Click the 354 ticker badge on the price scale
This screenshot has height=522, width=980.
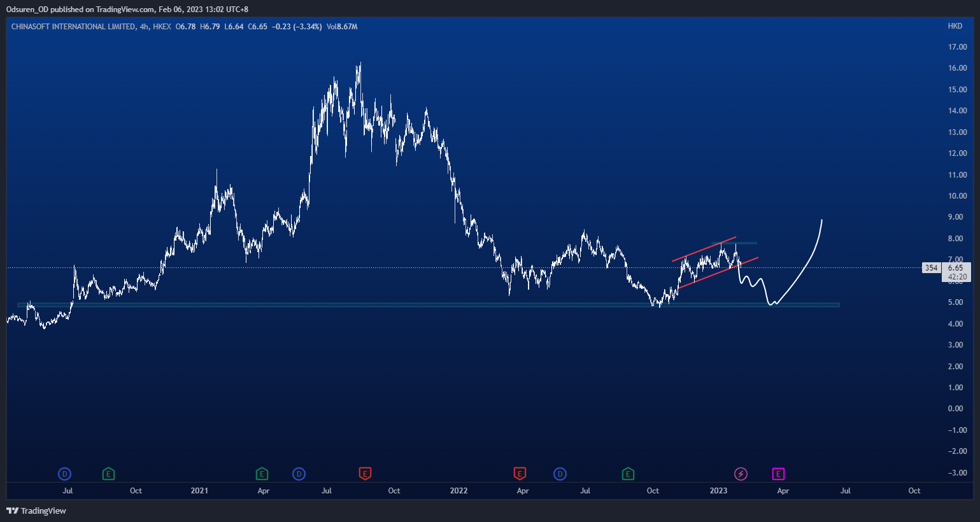pyautogui.click(x=932, y=268)
